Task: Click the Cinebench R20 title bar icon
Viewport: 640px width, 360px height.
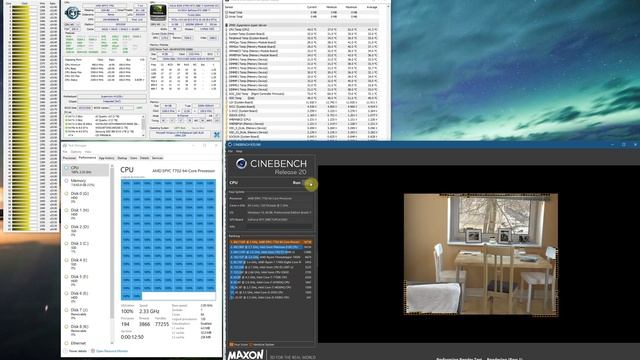Action: [230, 144]
